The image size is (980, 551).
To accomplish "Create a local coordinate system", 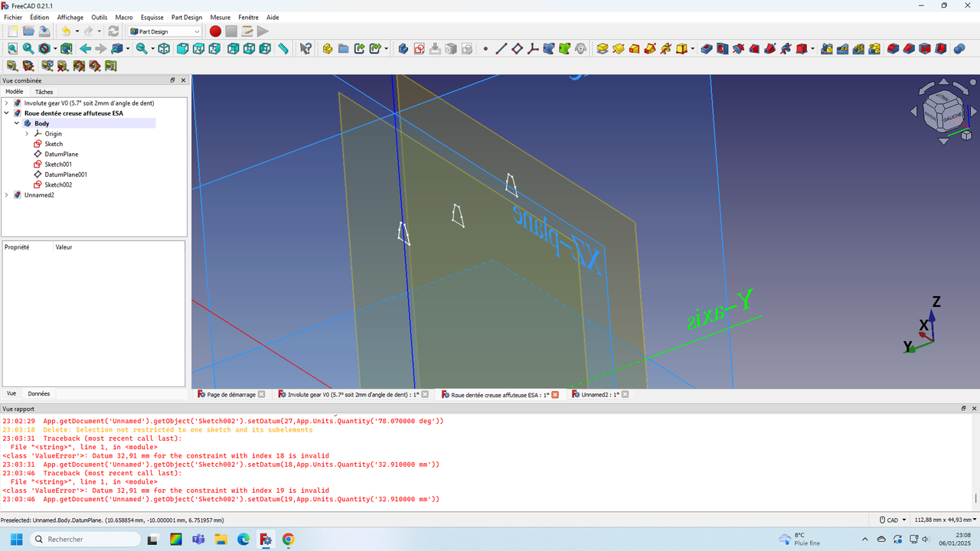I will coord(533,48).
